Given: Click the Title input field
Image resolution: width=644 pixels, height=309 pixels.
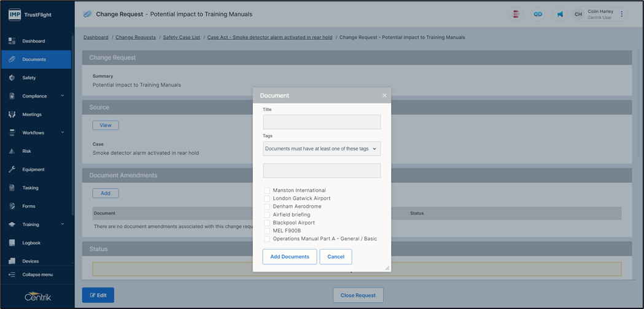Looking at the screenshot, I should pyautogui.click(x=322, y=122).
